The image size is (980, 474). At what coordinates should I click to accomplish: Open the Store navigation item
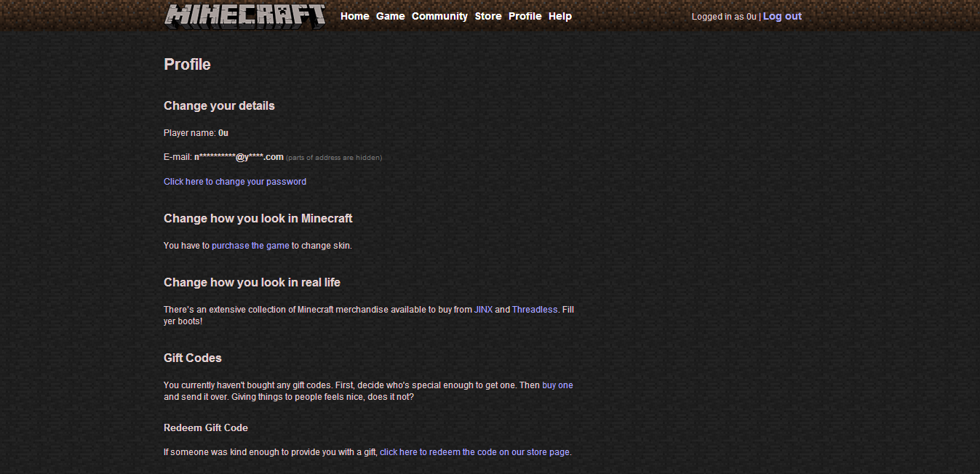(x=488, y=16)
